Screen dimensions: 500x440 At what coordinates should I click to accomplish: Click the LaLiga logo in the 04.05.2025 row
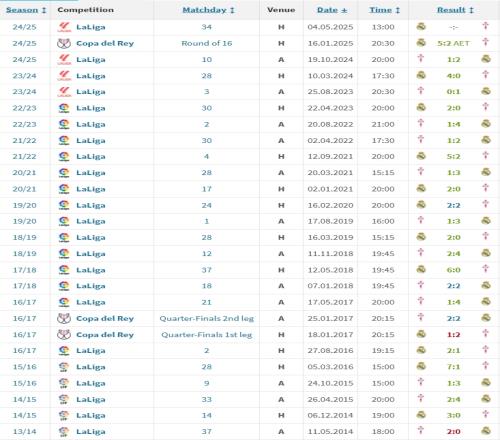click(64, 27)
